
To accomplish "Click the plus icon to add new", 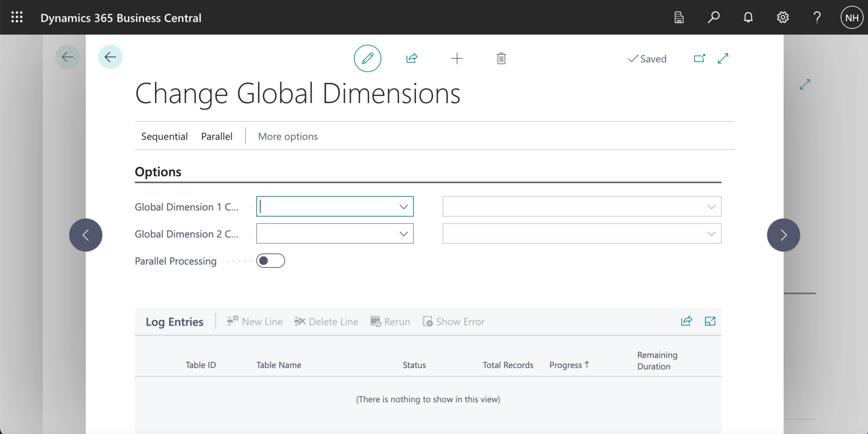I will click(457, 59).
